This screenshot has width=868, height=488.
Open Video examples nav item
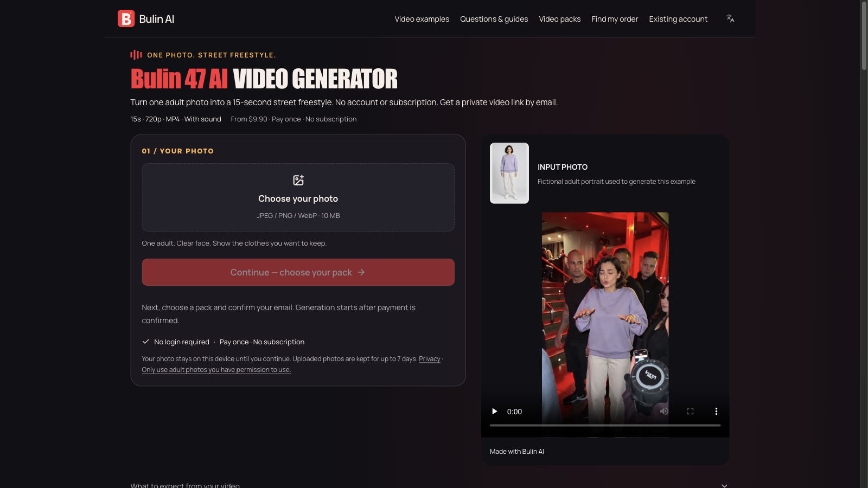(422, 19)
